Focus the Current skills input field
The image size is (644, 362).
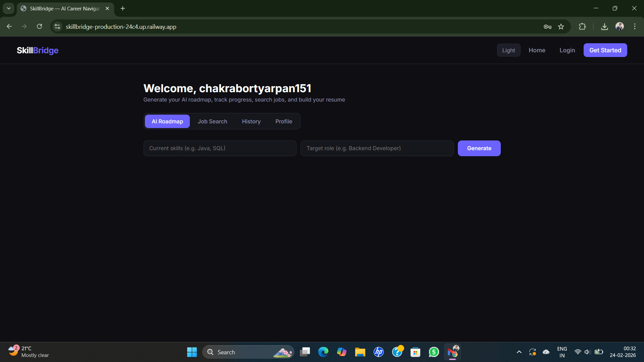click(220, 148)
